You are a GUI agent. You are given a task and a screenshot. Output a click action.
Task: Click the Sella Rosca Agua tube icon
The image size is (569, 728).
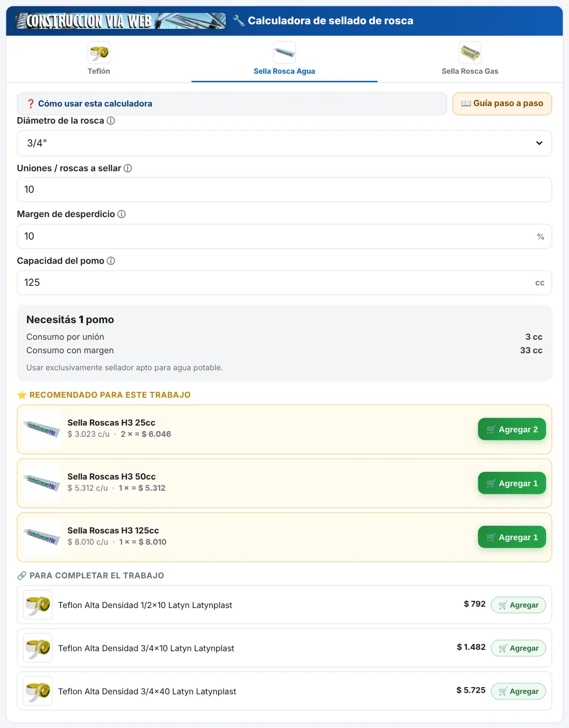284,53
